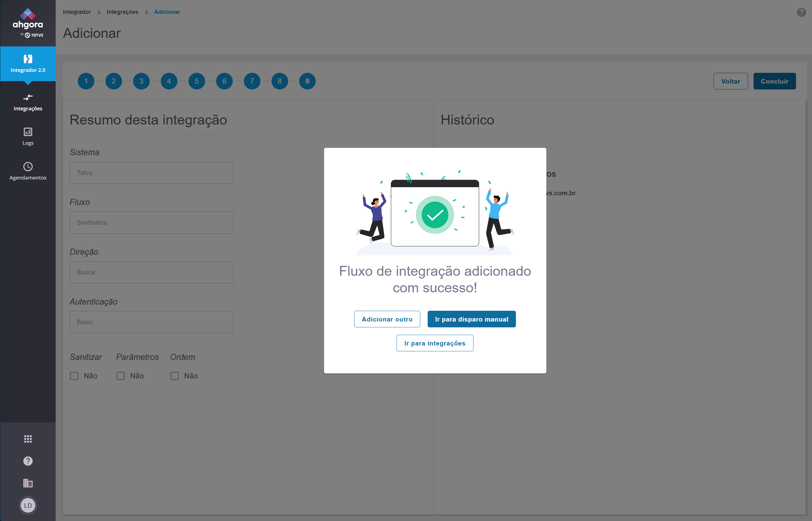Click the company building icon in sidebar

[28, 483]
